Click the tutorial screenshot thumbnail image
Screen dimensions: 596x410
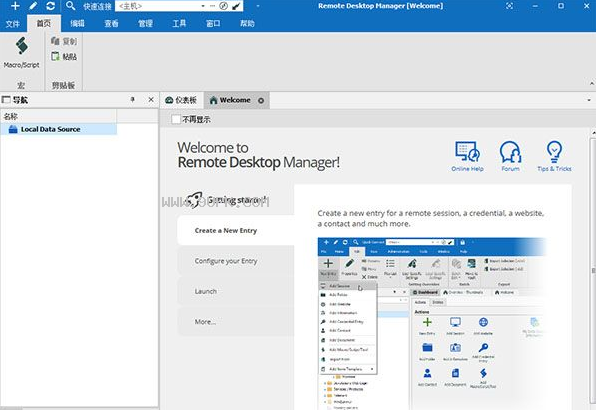click(x=432, y=324)
